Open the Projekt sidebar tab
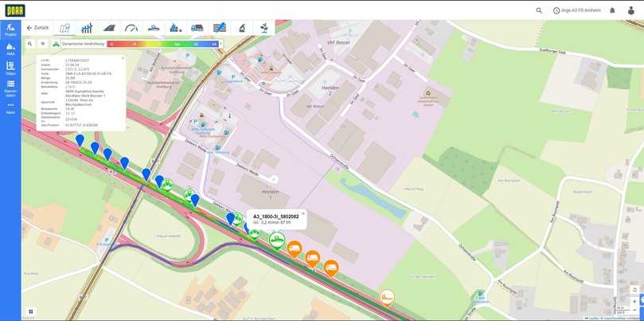The height and width of the screenshot is (321, 644). coord(10,31)
